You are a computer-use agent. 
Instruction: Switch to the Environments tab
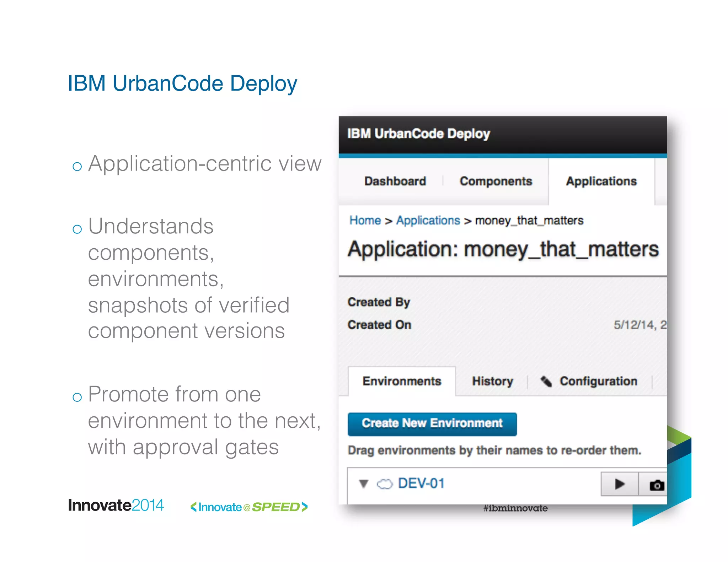(x=402, y=381)
